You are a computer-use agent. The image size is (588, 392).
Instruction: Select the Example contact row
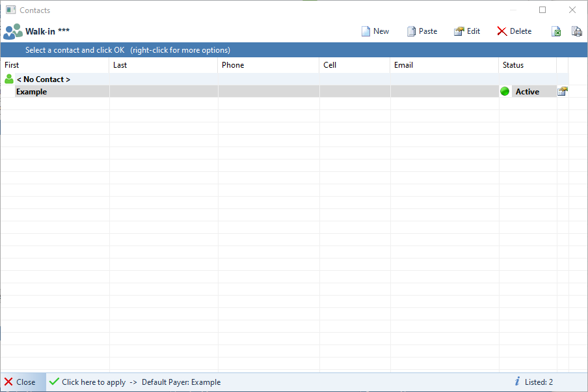[285, 91]
